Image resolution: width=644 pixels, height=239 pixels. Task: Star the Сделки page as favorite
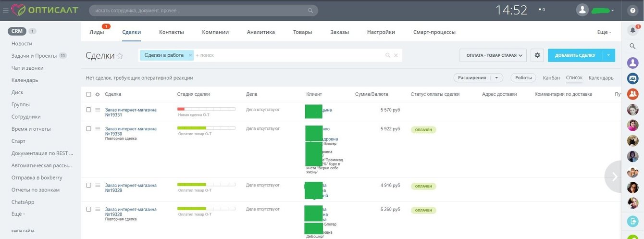[x=120, y=56]
